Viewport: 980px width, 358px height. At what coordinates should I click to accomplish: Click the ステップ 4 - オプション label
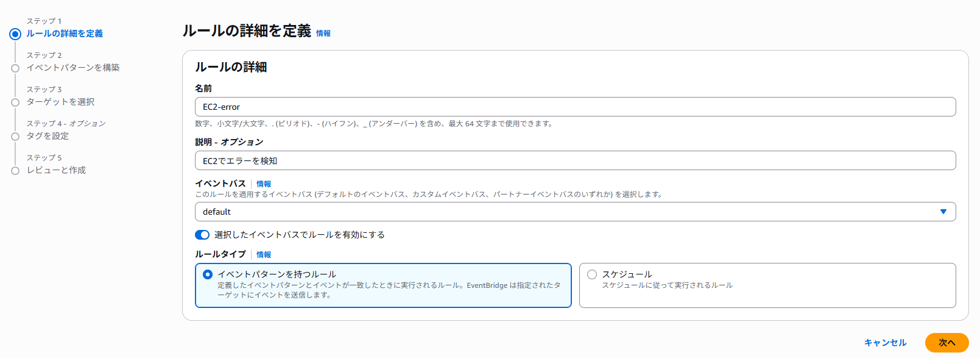pyautogui.click(x=66, y=124)
